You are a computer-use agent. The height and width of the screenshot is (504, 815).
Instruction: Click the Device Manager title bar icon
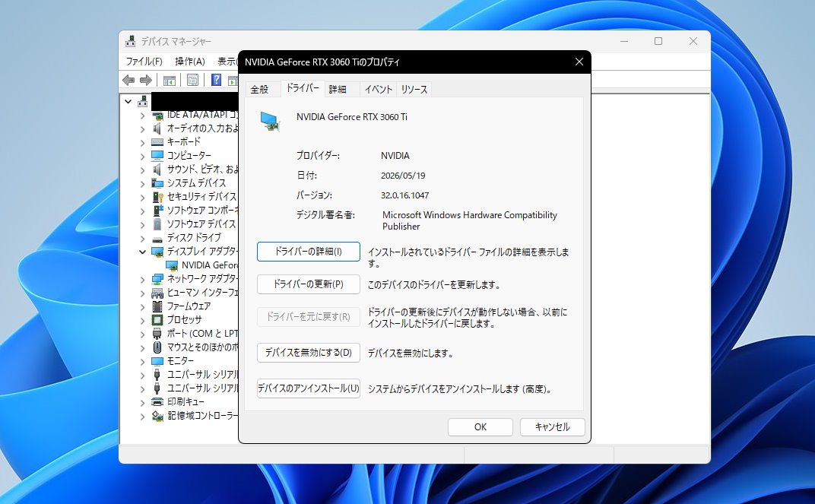click(x=131, y=41)
